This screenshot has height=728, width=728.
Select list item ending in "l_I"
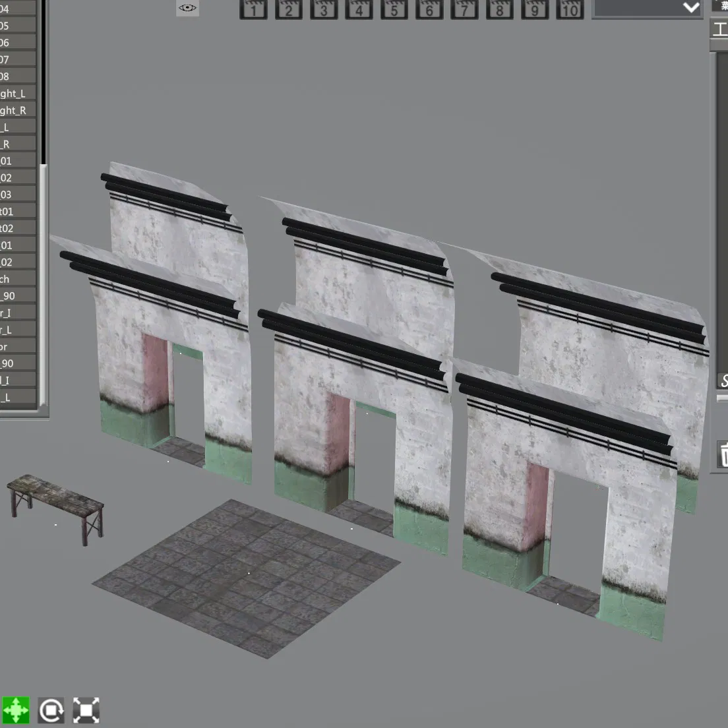pyautogui.click(x=18, y=380)
